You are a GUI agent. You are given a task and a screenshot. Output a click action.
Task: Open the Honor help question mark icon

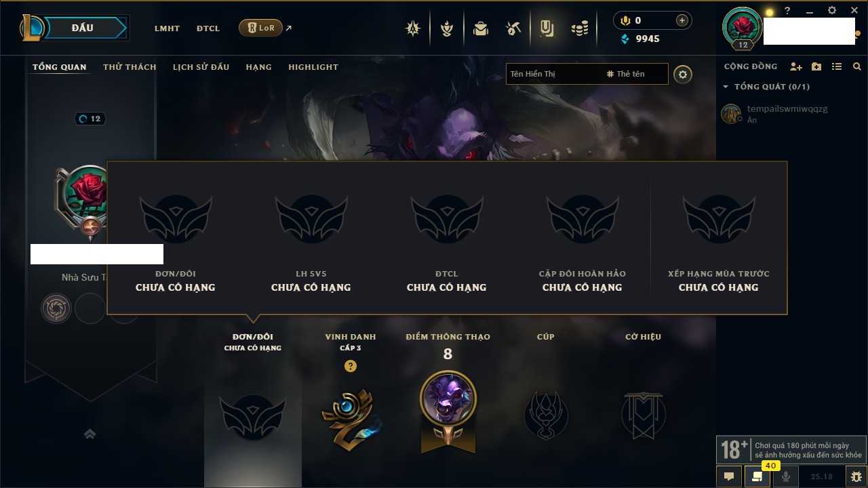point(350,366)
